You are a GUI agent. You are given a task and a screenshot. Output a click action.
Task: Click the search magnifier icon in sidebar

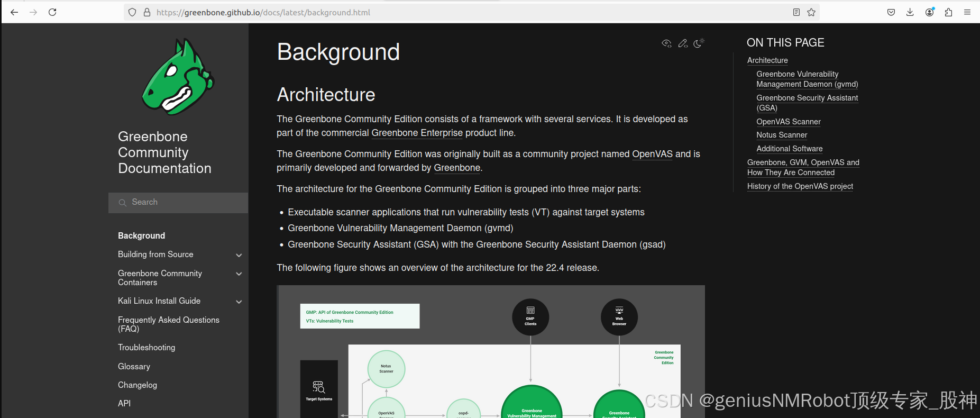(x=122, y=203)
